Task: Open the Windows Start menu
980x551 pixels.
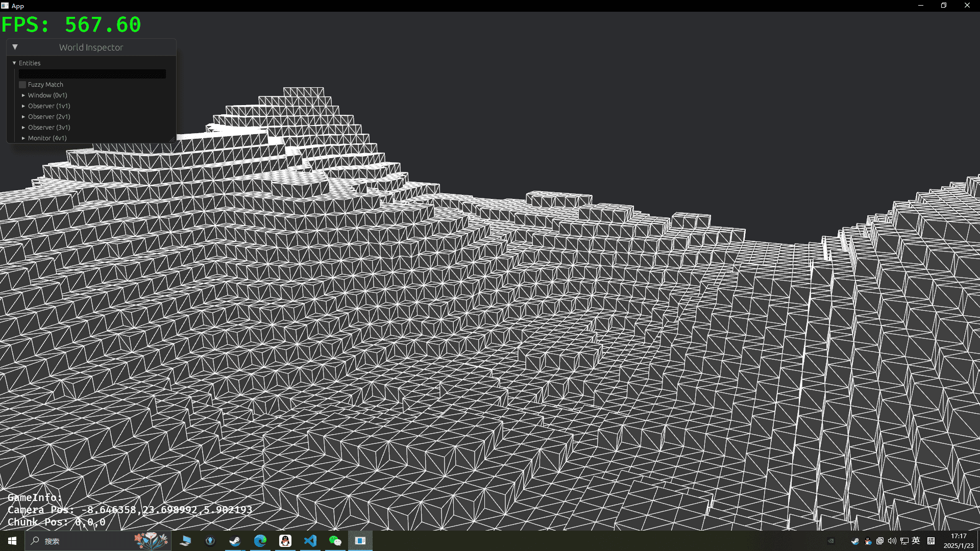Action: [x=12, y=541]
